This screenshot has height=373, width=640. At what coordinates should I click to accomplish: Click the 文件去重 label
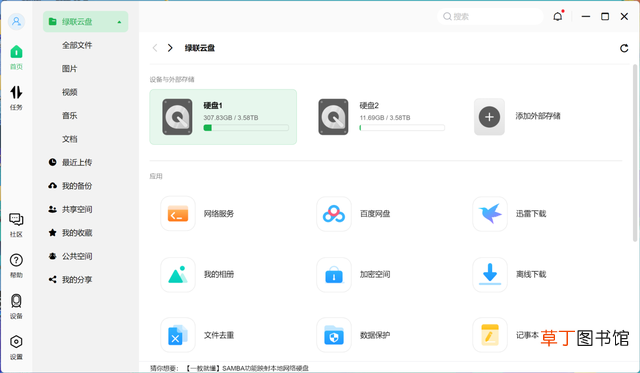tap(219, 335)
